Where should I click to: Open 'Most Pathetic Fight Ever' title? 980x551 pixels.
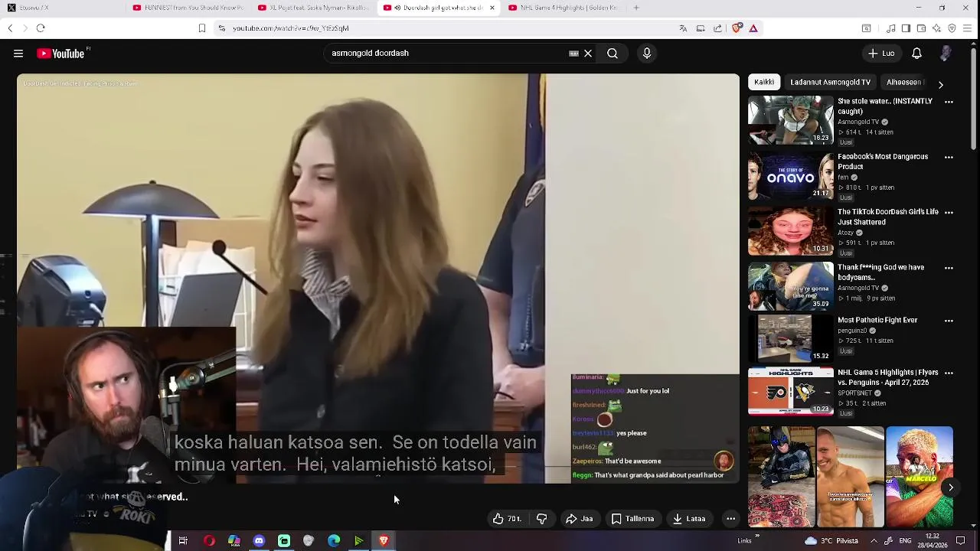tap(877, 320)
